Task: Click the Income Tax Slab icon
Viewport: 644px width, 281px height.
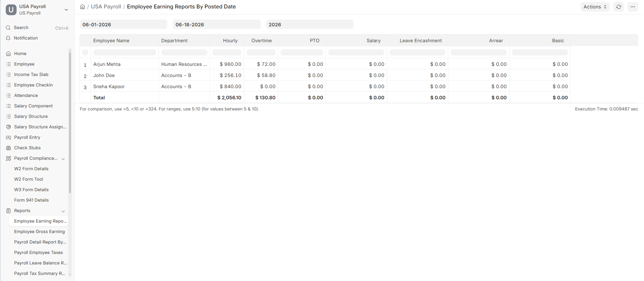Action: click(x=8, y=75)
